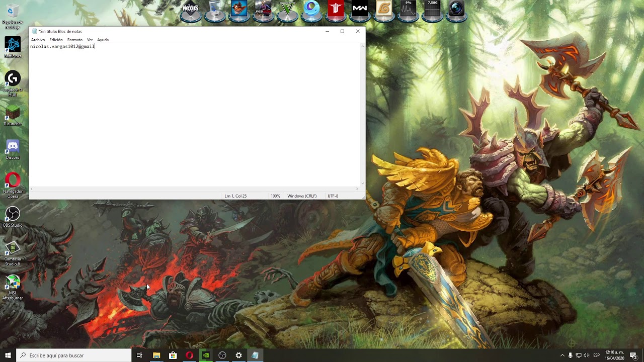
Task: Open Settings gear in the taskbar
Action: pyautogui.click(x=239, y=355)
